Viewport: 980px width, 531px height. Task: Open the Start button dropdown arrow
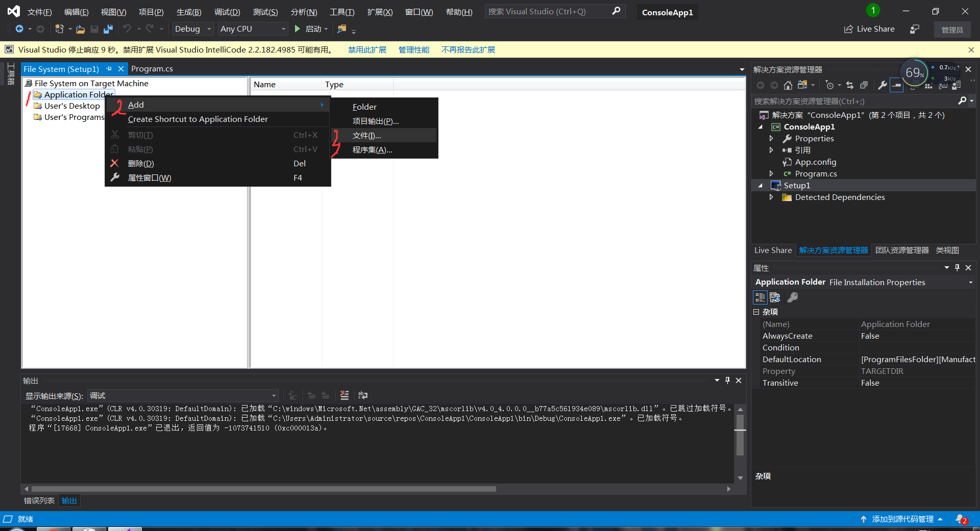[x=326, y=29]
